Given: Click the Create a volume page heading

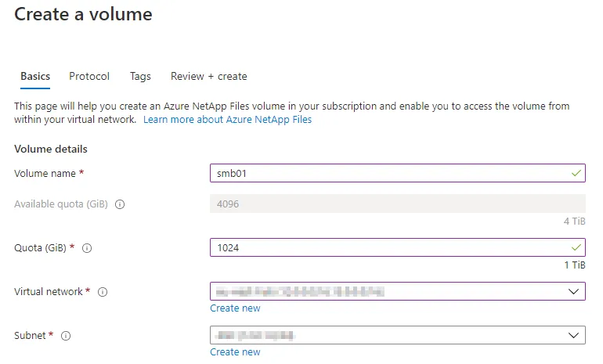Looking at the screenshot, I should click(x=84, y=14).
